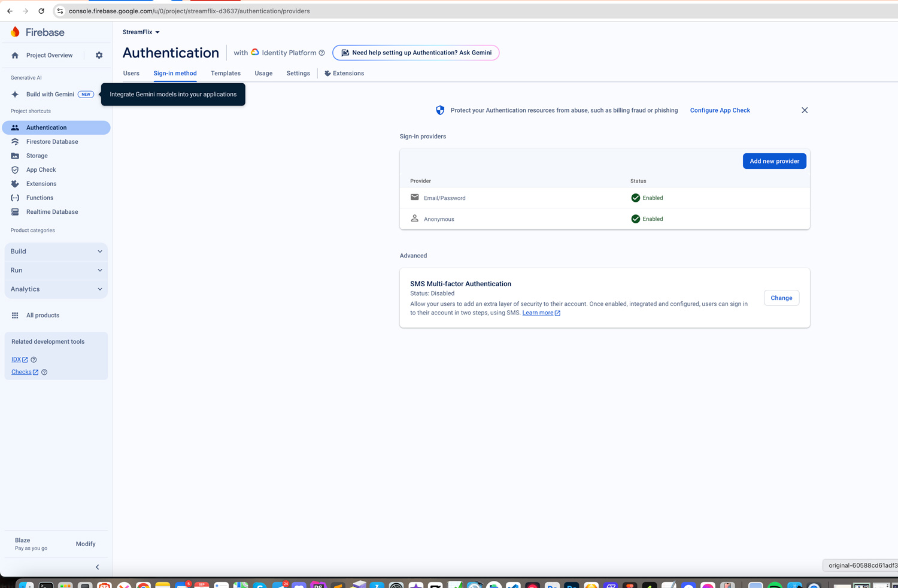Click the Email/Password envelope icon
Image resolution: width=898 pixels, height=588 pixels.
pos(414,197)
